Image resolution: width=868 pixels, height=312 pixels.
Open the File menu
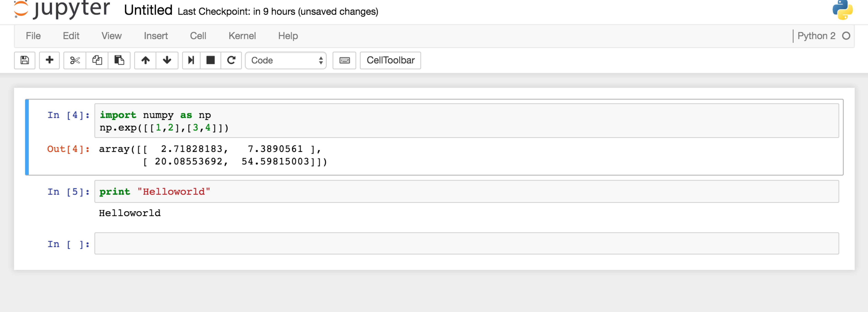[33, 36]
